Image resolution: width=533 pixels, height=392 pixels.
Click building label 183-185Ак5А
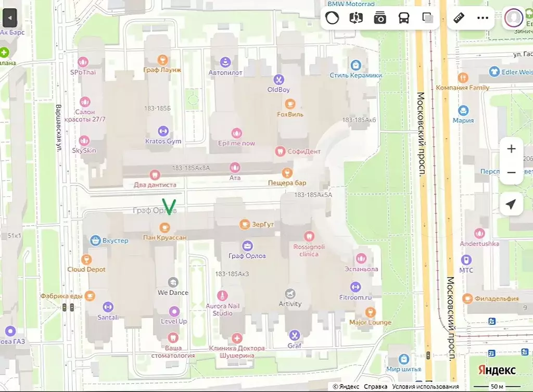point(313,195)
